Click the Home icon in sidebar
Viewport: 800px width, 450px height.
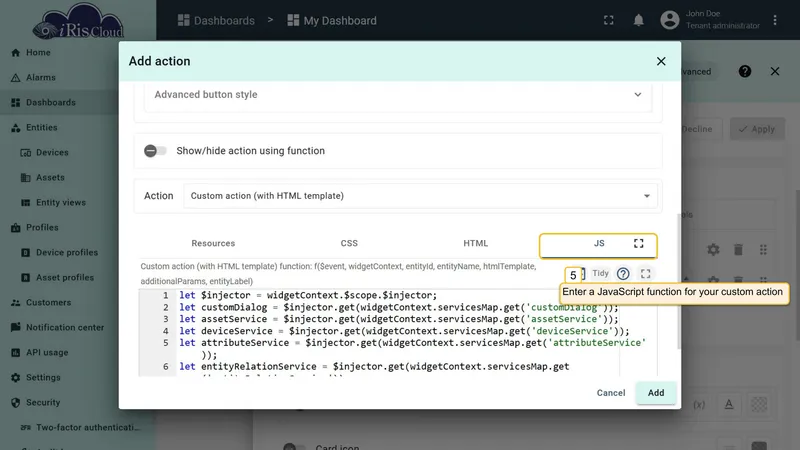[16, 53]
